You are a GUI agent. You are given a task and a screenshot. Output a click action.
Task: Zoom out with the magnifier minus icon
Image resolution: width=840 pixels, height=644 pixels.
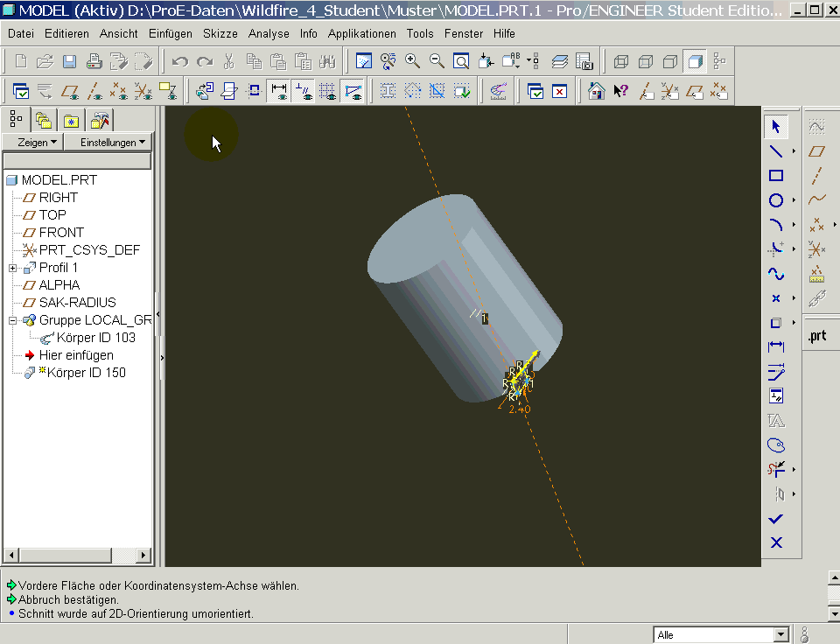click(x=437, y=61)
